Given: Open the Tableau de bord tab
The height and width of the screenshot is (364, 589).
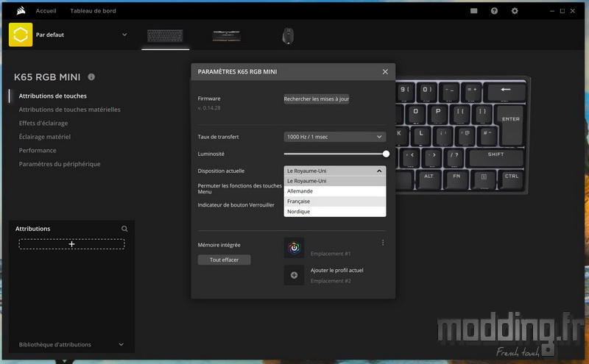Looking at the screenshot, I should [93, 11].
